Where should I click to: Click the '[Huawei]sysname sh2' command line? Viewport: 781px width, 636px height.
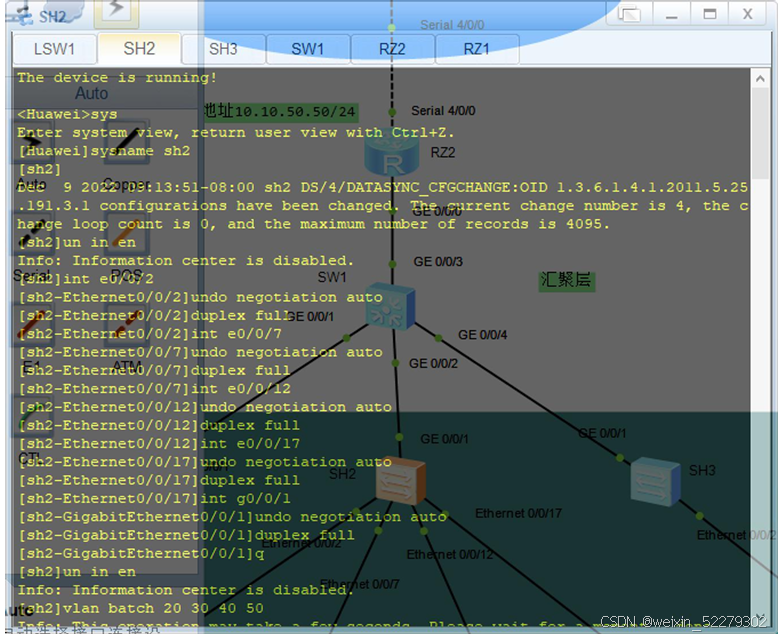pos(104,151)
